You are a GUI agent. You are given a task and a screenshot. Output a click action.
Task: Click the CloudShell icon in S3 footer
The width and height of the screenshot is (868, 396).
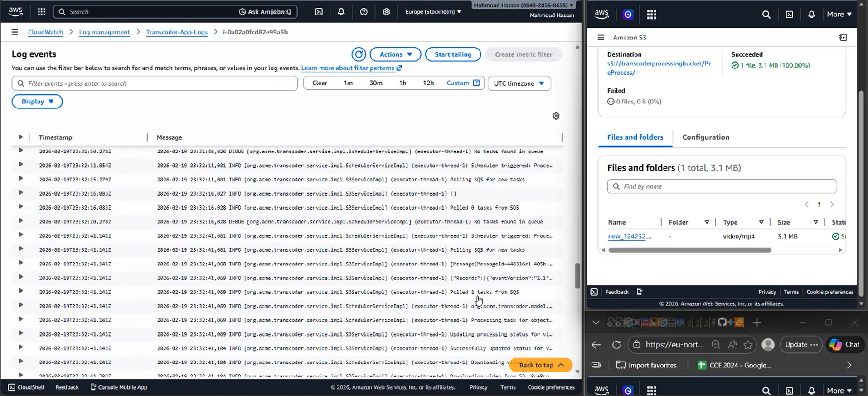pyautogui.click(x=594, y=292)
